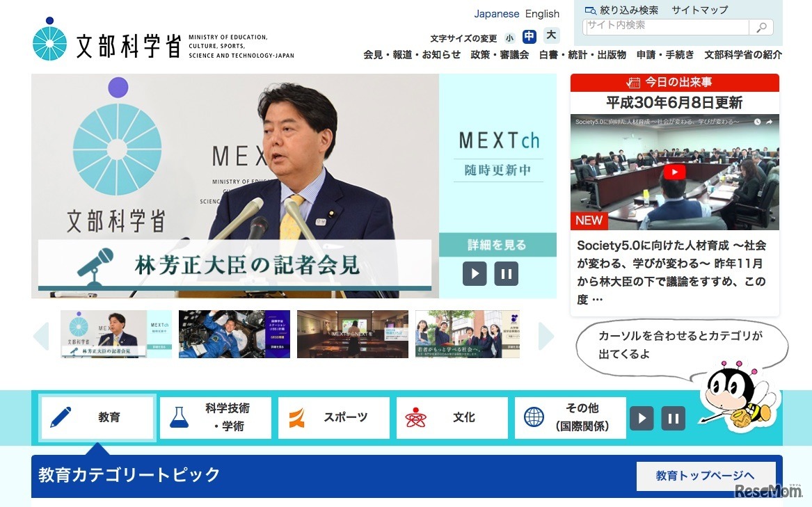Show previous slide thumbnails with left arrow
Viewport: 812px width, 507px height.
(41, 336)
